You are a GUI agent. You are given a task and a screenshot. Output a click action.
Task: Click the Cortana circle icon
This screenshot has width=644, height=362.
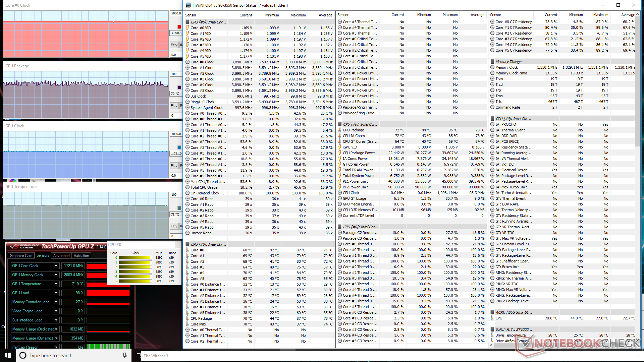click(23, 355)
